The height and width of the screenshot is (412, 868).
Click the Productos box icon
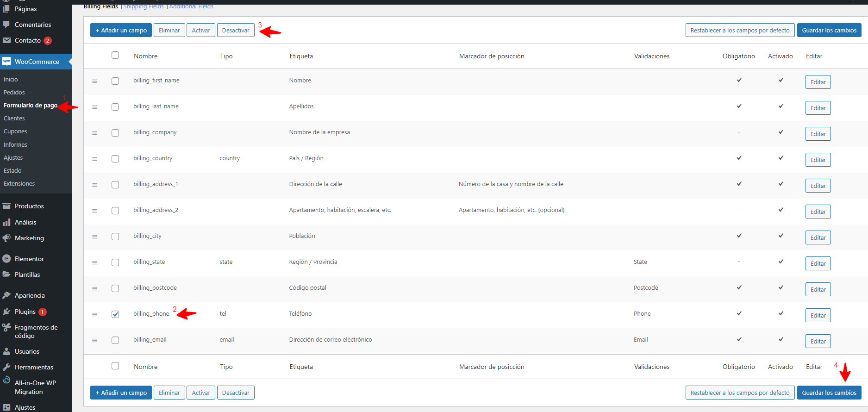(x=6, y=206)
